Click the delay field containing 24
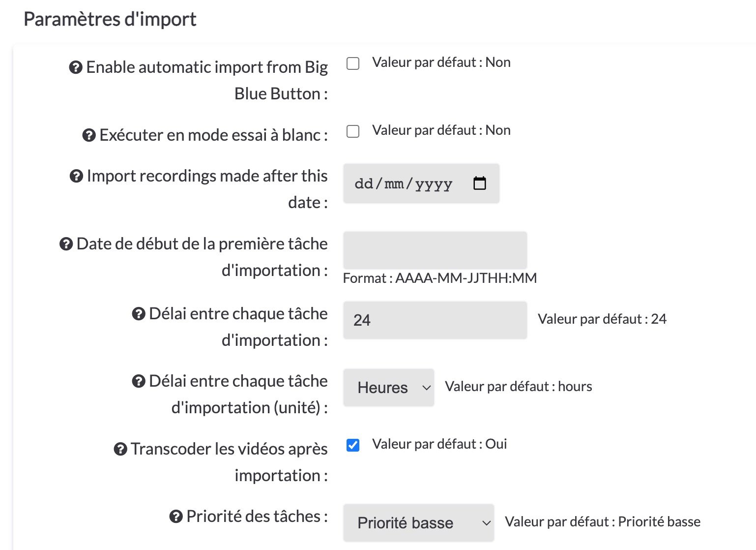Image resolution: width=756 pixels, height=550 pixels. pos(435,320)
